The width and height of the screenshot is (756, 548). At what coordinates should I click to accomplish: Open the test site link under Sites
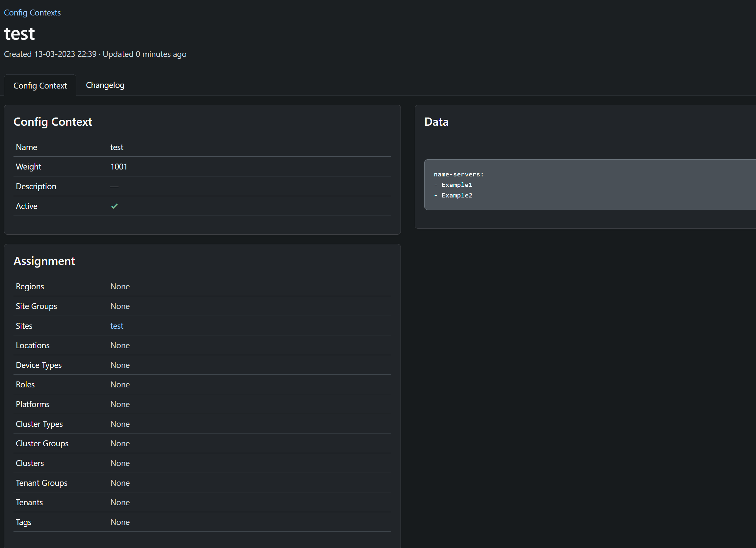(x=117, y=326)
